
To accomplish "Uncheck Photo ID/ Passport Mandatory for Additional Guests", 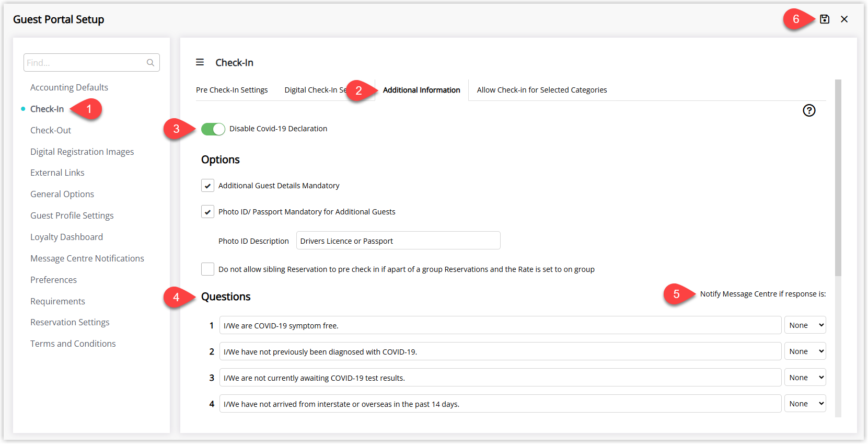I will coord(207,212).
